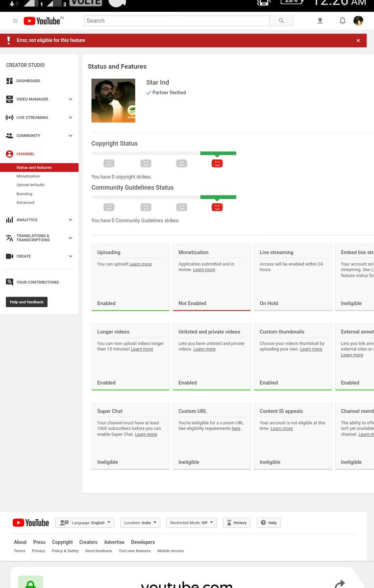Click the Video Manager icon
The width and height of the screenshot is (374, 588).
pyautogui.click(x=9, y=99)
